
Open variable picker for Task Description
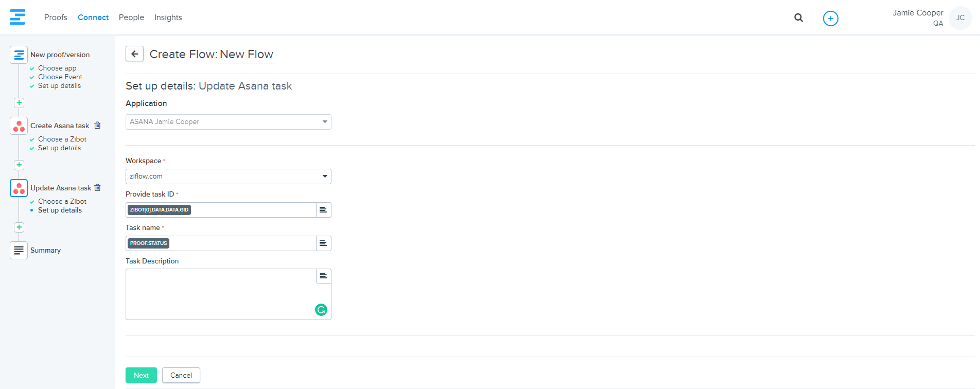click(323, 276)
